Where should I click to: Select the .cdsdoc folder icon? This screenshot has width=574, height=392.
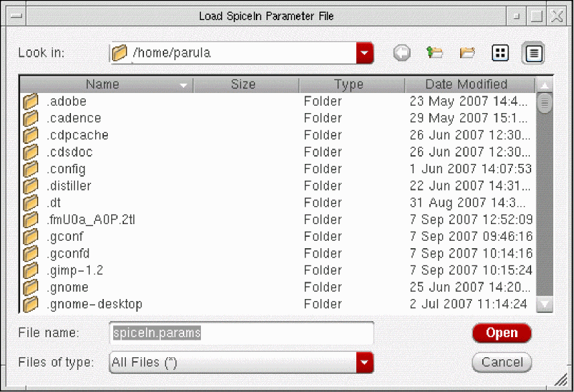pos(31,152)
